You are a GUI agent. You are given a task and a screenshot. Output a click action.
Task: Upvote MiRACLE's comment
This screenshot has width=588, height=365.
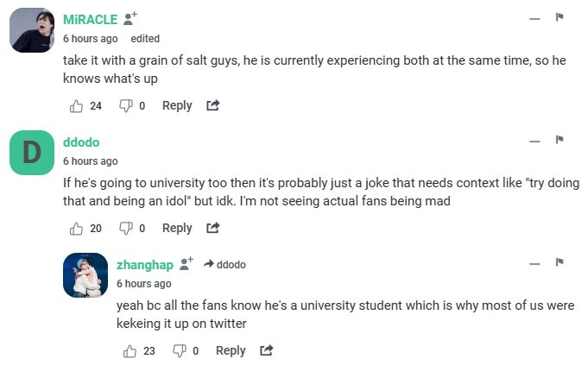(x=76, y=106)
